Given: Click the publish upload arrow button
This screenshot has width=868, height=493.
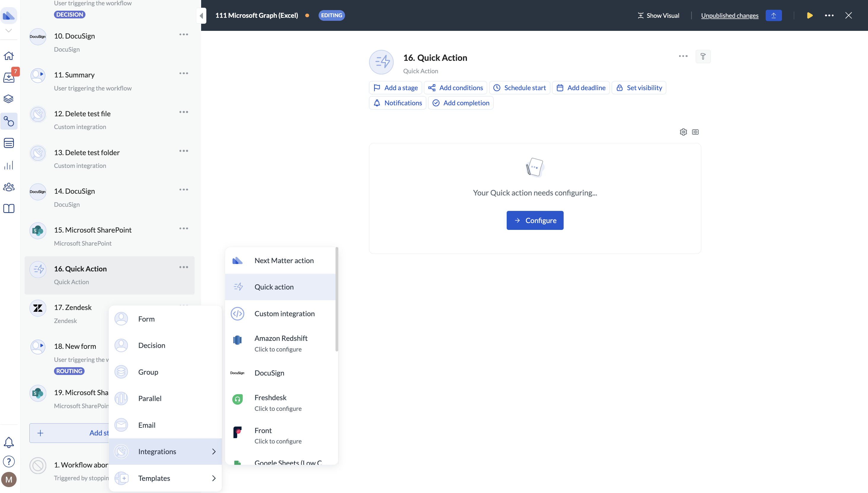Looking at the screenshot, I should (x=774, y=16).
